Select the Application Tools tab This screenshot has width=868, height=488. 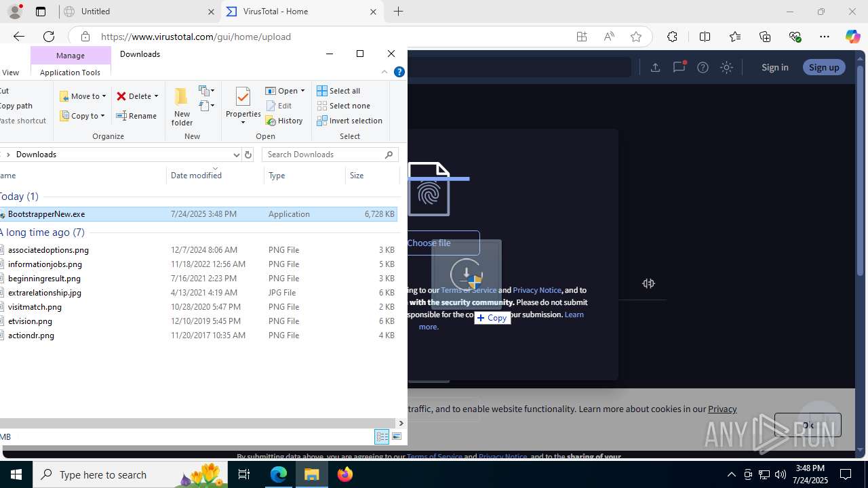tap(70, 73)
